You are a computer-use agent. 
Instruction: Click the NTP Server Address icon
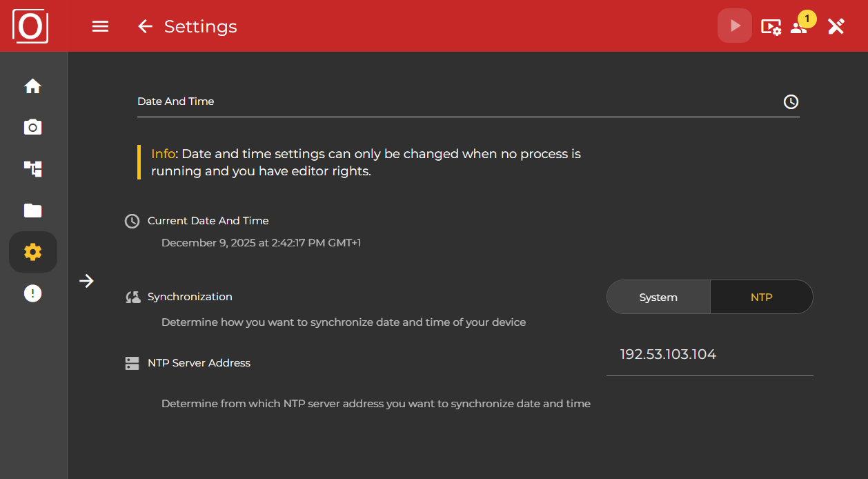(132, 363)
